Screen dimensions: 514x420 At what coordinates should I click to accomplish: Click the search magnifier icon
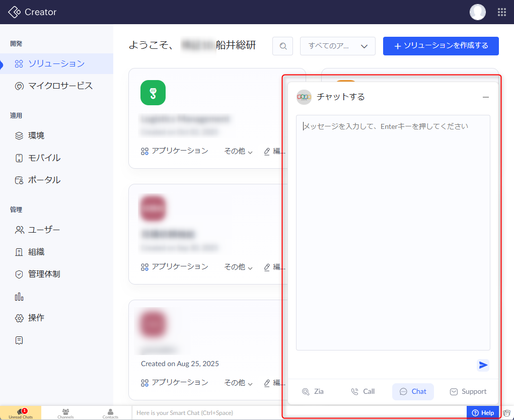(283, 46)
